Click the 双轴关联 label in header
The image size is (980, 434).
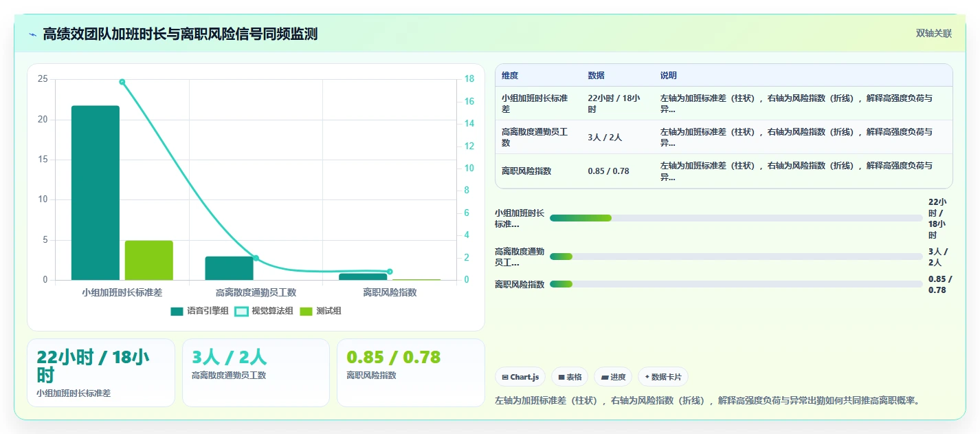(933, 34)
